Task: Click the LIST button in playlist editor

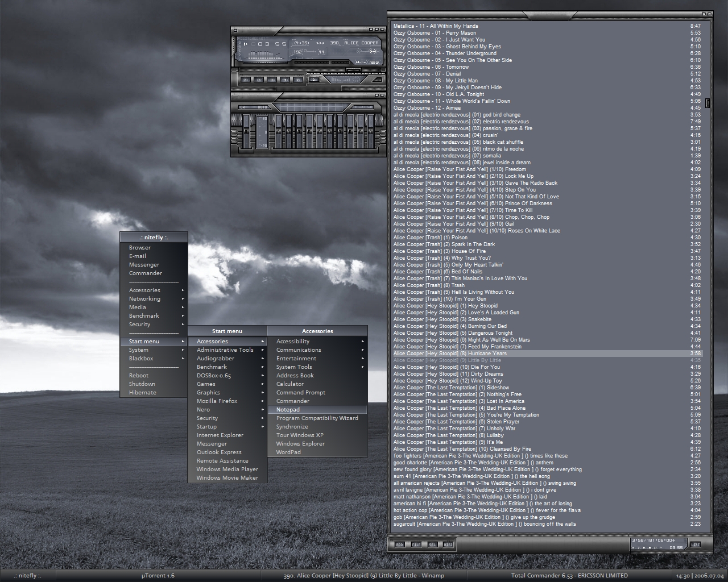Action: click(x=696, y=544)
